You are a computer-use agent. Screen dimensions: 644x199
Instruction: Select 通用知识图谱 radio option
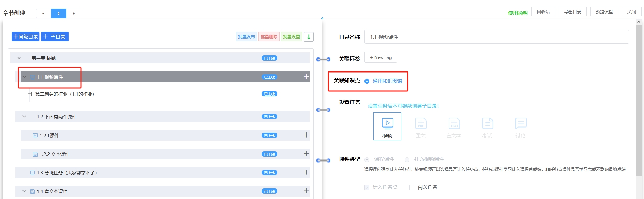367,81
